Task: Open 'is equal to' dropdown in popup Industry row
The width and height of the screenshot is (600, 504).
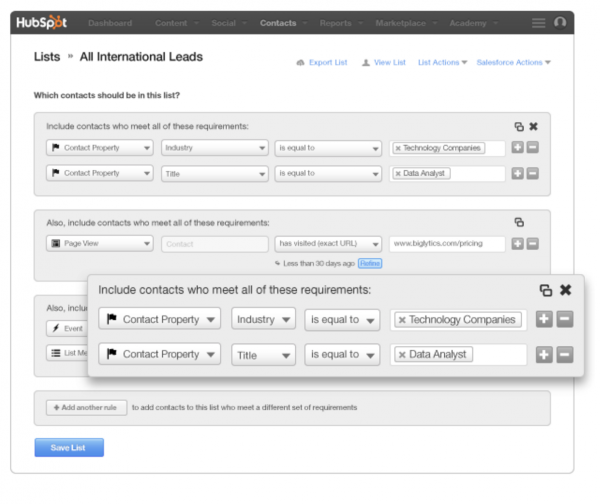Action: [342, 320]
